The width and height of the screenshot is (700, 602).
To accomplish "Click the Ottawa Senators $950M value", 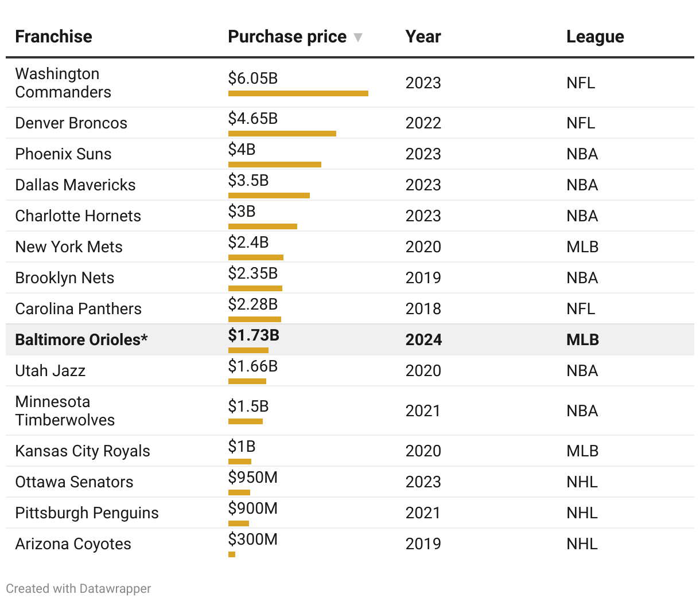I will tap(252, 477).
